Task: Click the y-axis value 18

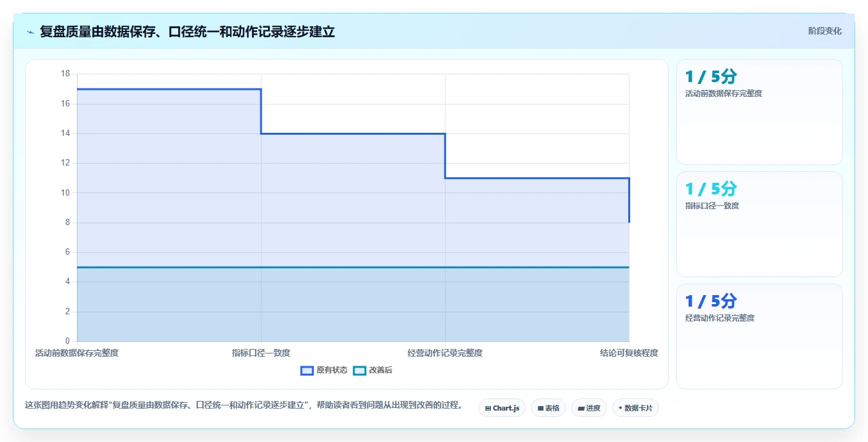Action: (65, 74)
